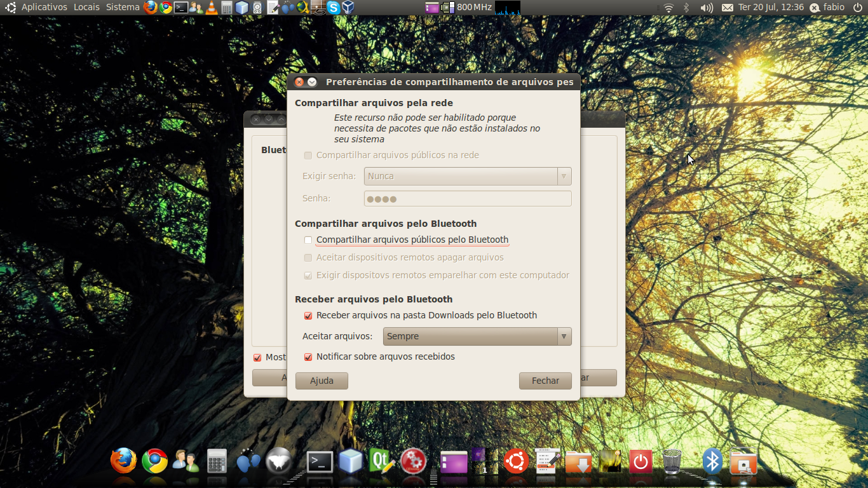The height and width of the screenshot is (488, 868).
Task: Toggle Notificar sobre arquivos recebidos checkbox
Action: 308,357
